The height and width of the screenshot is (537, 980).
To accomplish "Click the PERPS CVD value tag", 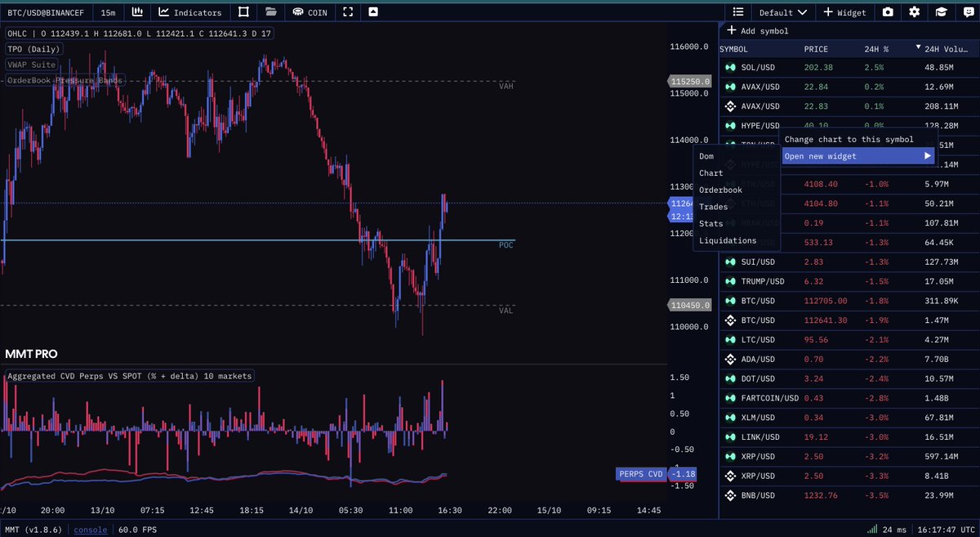I will pyautogui.click(x=640, y=473).
